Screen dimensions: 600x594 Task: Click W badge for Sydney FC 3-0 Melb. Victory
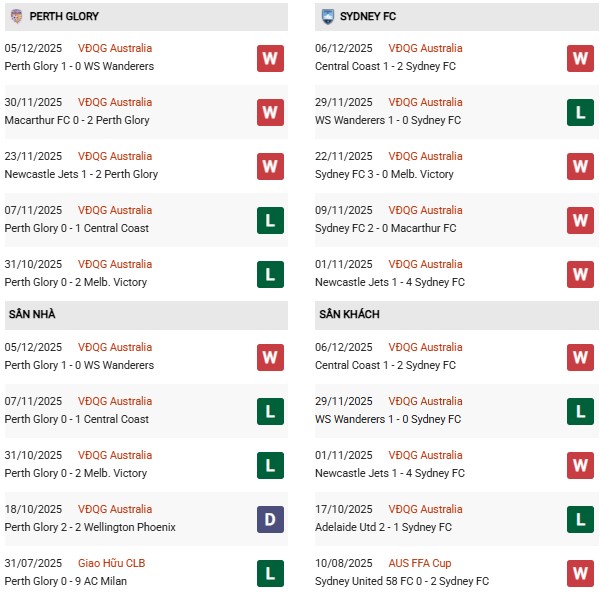click(580, 166)
